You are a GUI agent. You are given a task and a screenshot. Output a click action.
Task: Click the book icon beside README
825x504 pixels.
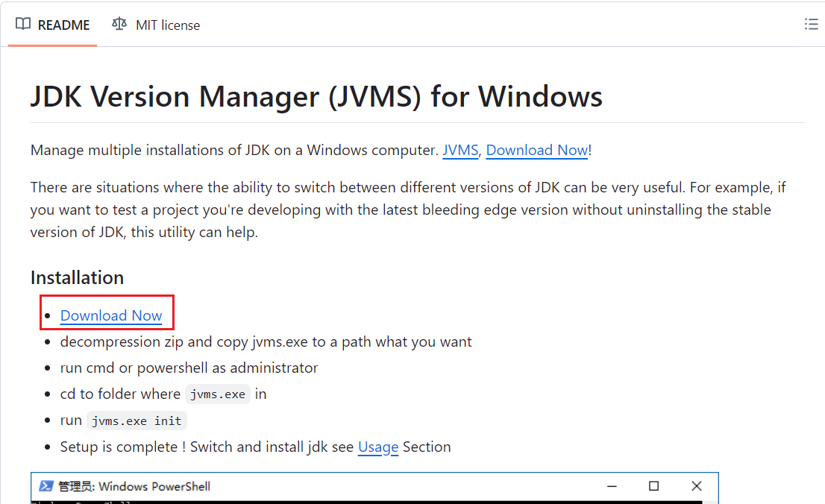pos(23,24)
